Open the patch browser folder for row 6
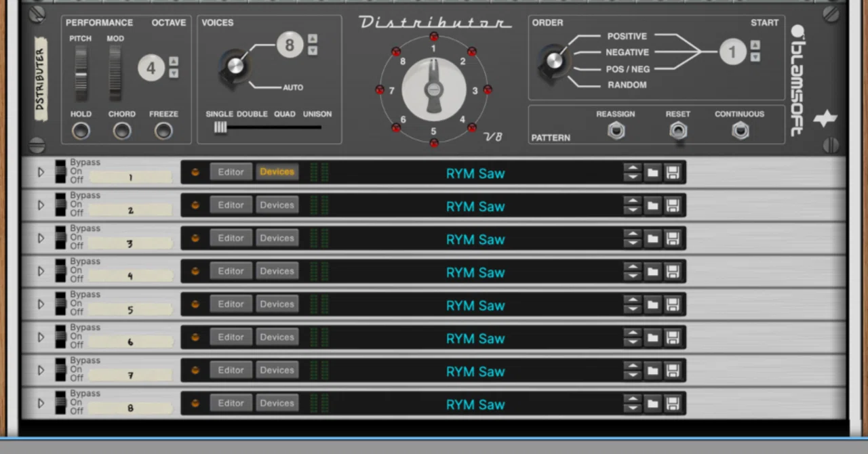 pyautogui.click(x=652, y=338)
